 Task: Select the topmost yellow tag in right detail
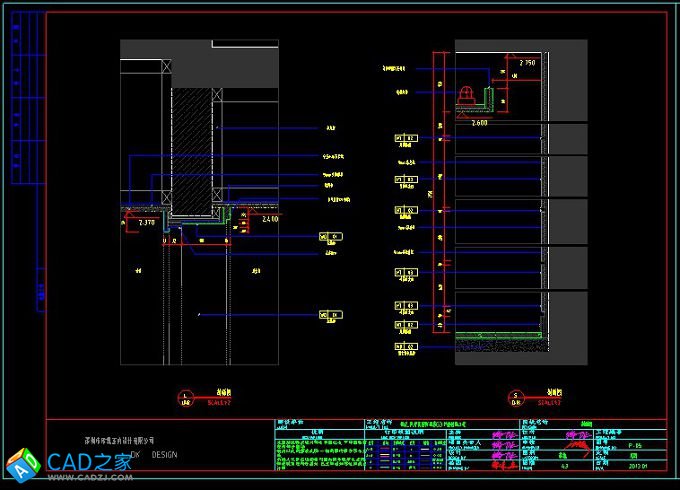tap(406, 139)
